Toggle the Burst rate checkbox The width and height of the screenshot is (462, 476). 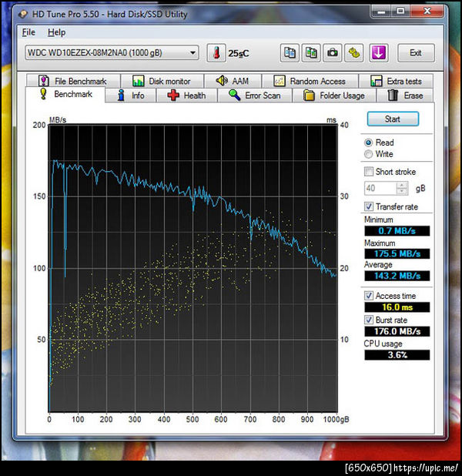tap(369, 320)
